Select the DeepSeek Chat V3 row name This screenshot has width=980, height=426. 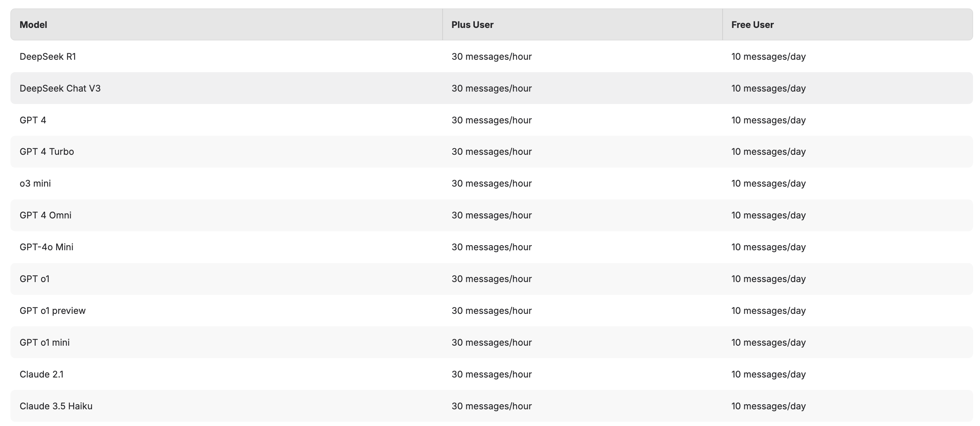point(60,88)
